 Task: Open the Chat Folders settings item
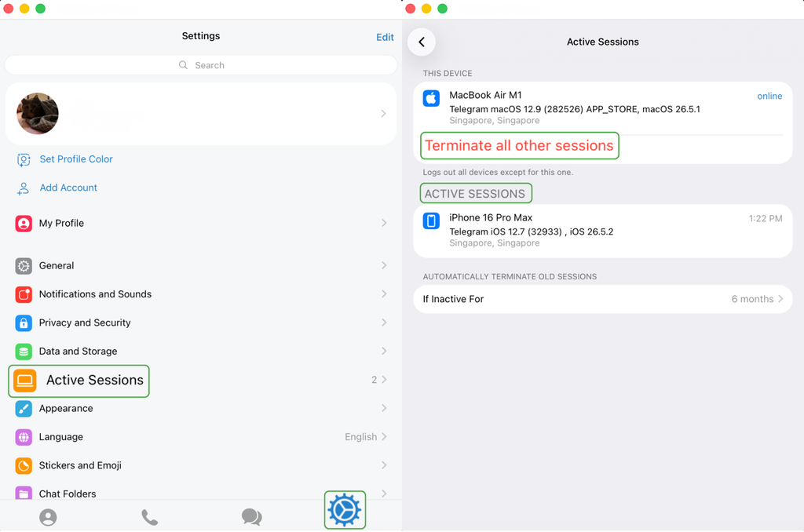(x=201, y=491)
